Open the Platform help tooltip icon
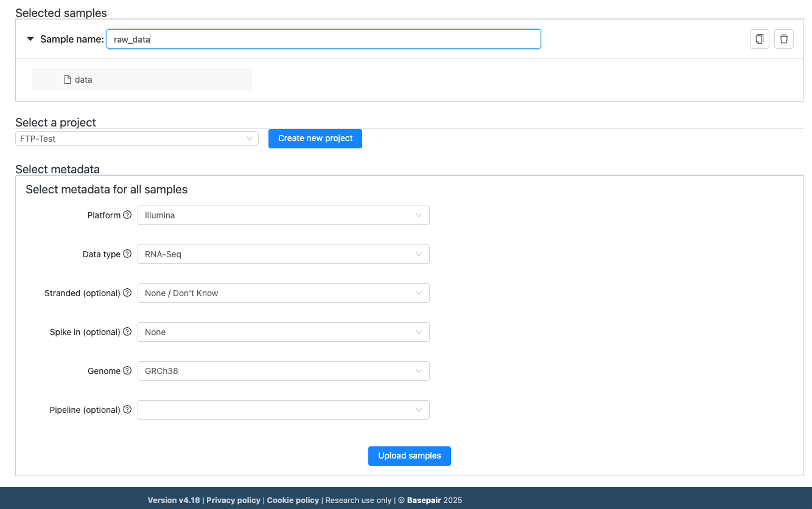812x509 pixels. [127, 214]
